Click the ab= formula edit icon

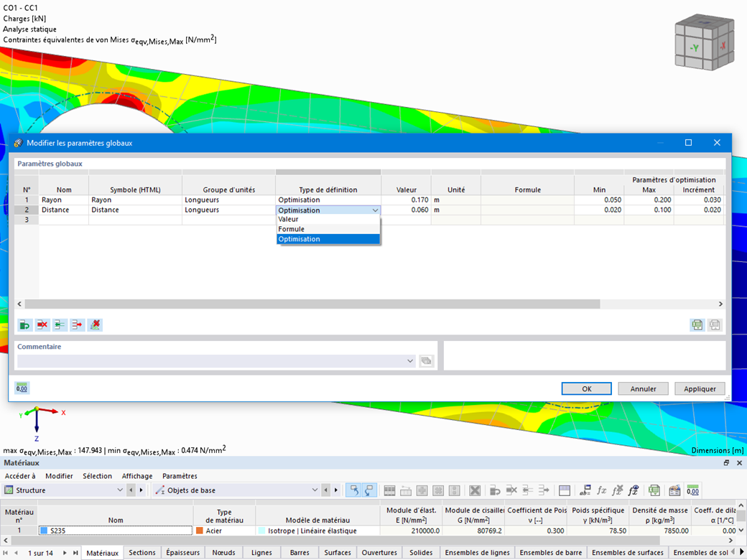[x=585, y=490]
